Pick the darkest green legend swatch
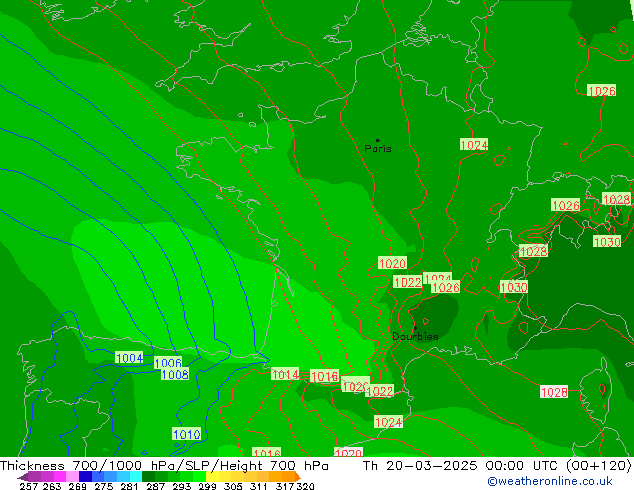Image resolution: width=634 pixels, height=490 pixels. [148, 476]
